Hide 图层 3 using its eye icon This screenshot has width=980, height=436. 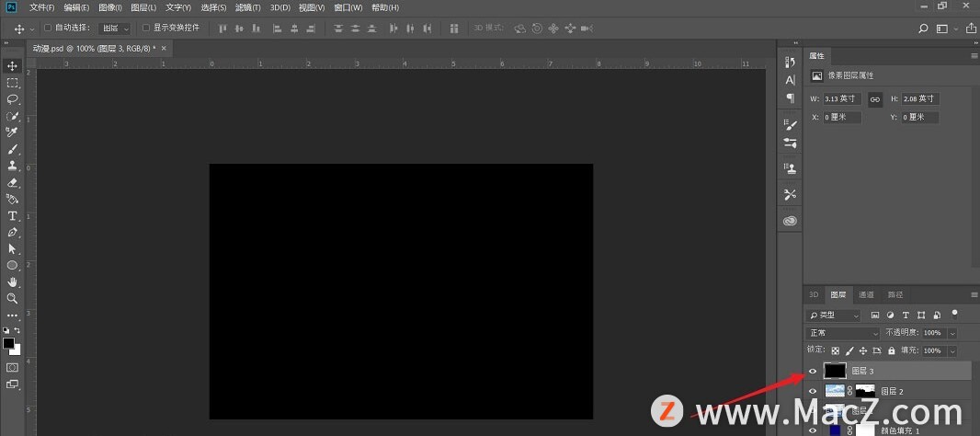812,372
